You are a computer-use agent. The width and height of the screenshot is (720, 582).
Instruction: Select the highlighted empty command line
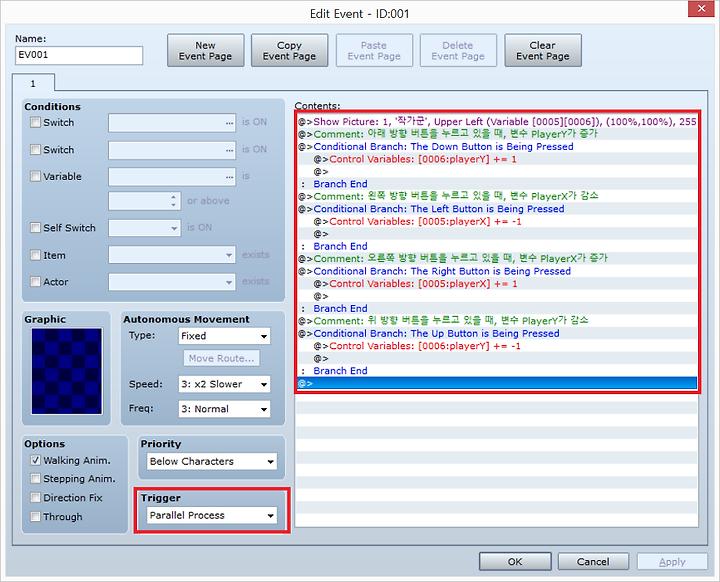497,383
